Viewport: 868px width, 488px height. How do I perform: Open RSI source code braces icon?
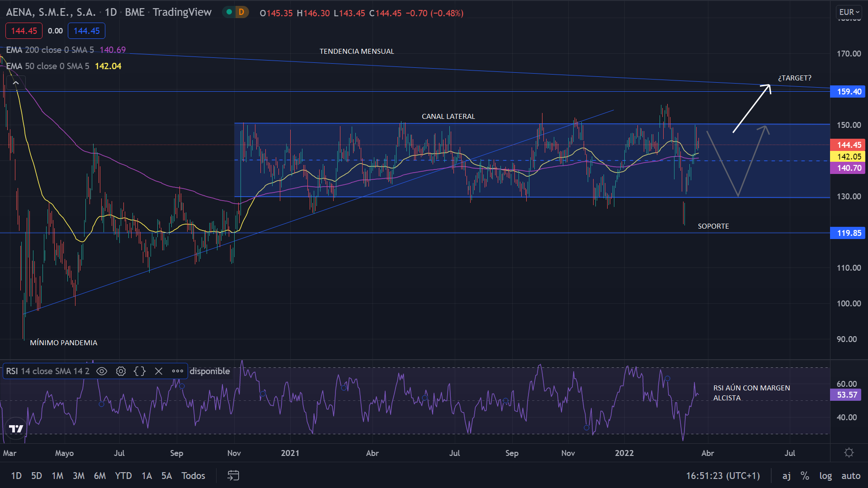tap(140, 371)
